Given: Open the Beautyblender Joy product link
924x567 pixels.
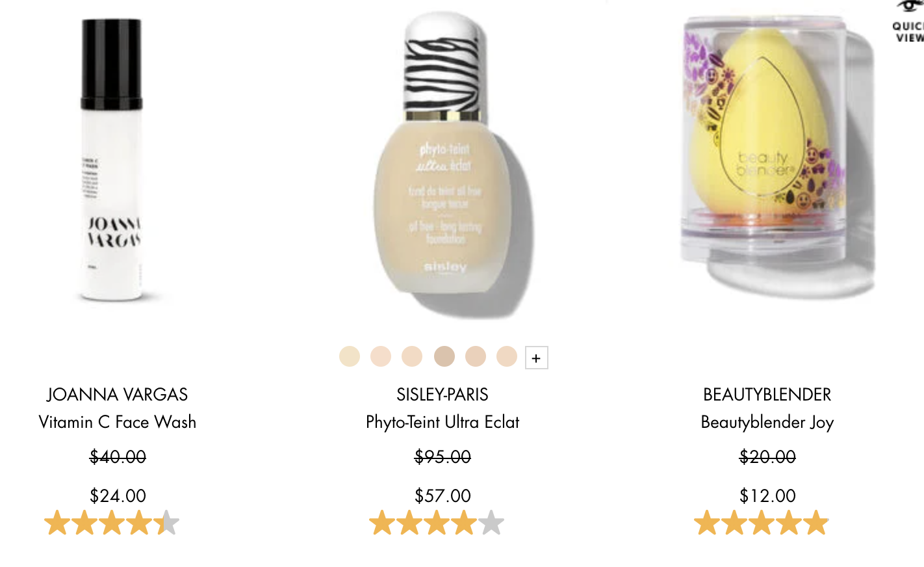Looking at the screenshot, I should 767,423.
